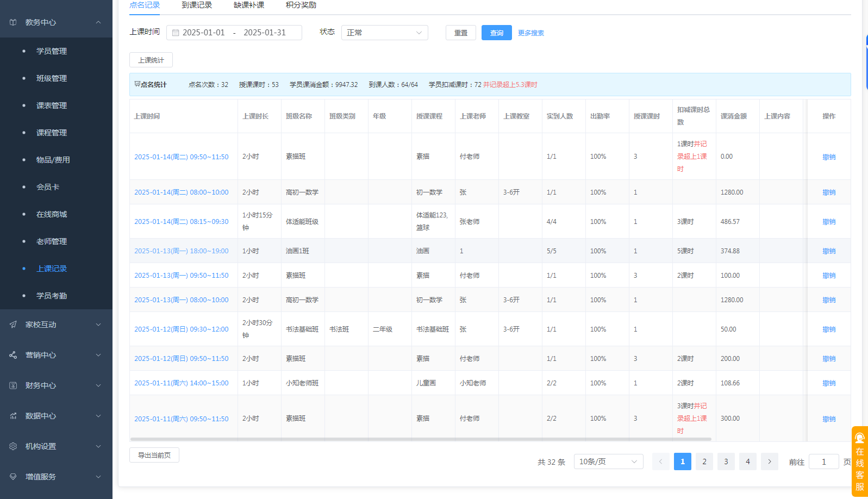Open record 2025-01-11(周六) 14:00~15:00
Screen dimensions: 868x499
[182, 383]
